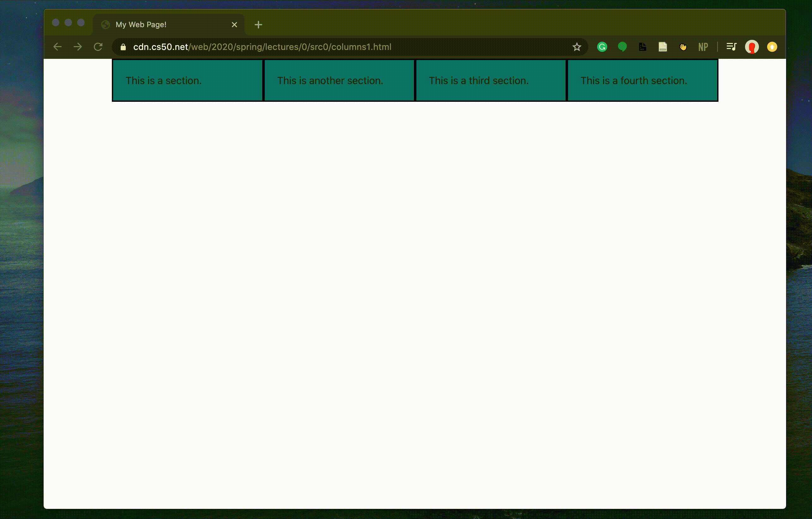
Task: Open the waving hand extension
Action: (x=683, y=47)
